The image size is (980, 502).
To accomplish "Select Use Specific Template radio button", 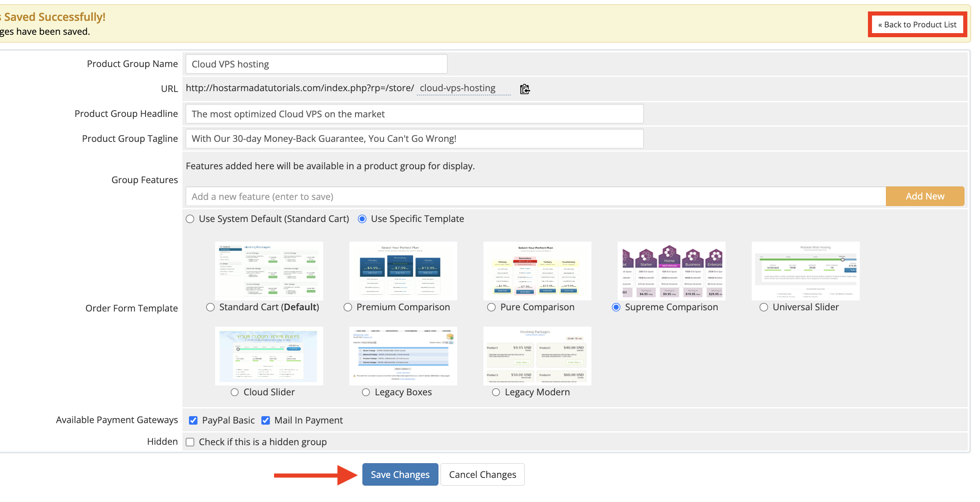I will [362, 219].
